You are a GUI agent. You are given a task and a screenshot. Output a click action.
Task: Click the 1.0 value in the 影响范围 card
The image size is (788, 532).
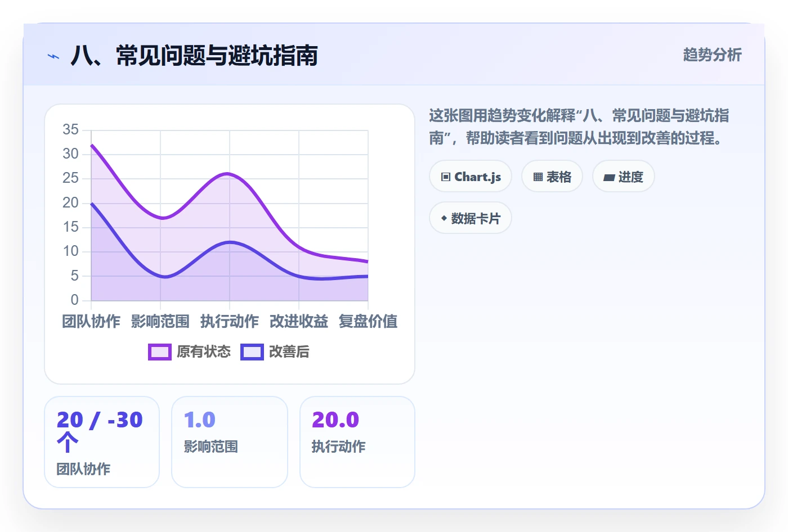coord(200,420)
